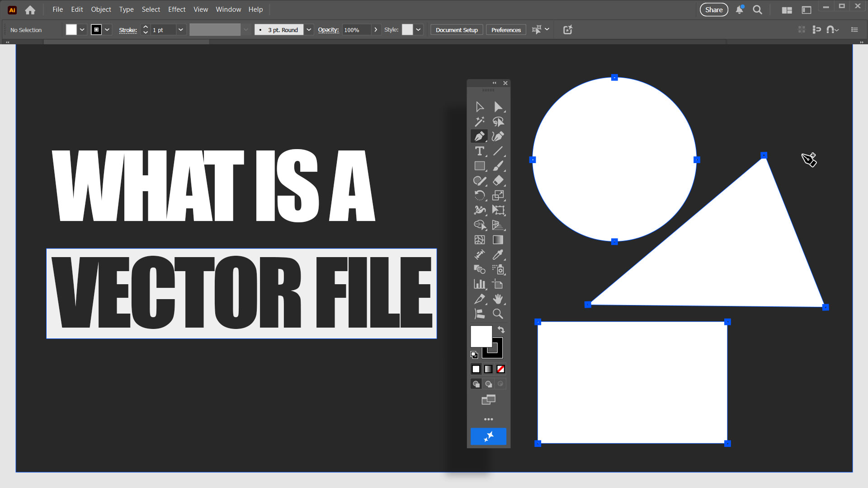Click the Share button
This screenshot has height=488, width=868.
coord(713,9)
